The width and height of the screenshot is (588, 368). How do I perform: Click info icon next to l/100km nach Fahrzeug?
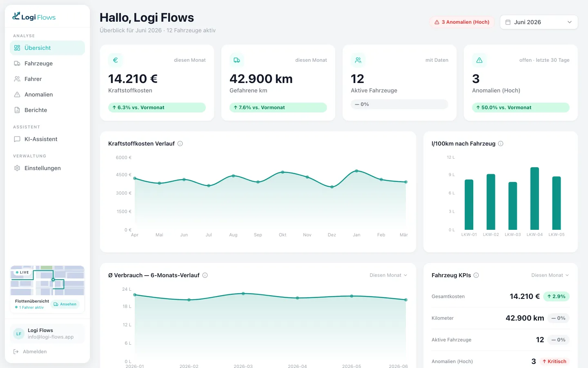501,144
